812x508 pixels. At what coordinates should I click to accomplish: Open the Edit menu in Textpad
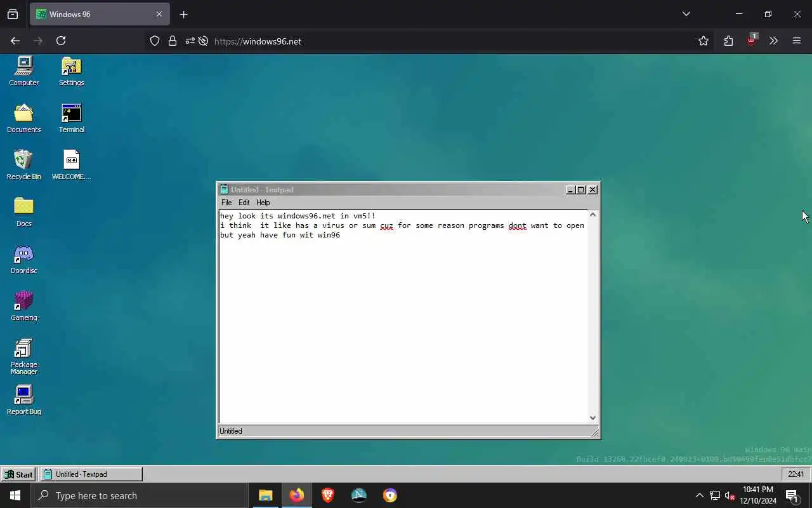pyautogui.click(x=244, y=203)
